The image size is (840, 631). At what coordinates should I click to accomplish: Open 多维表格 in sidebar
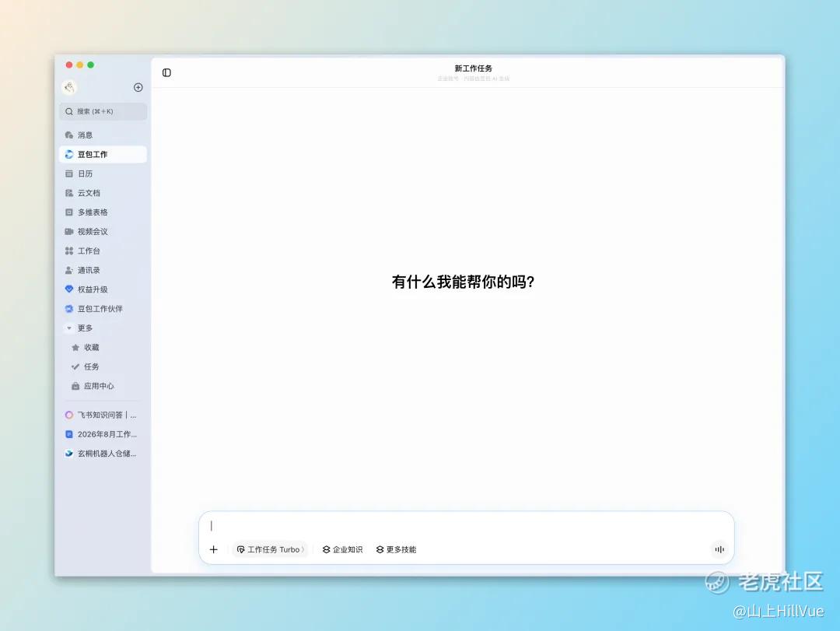click(x=103, y=212)
